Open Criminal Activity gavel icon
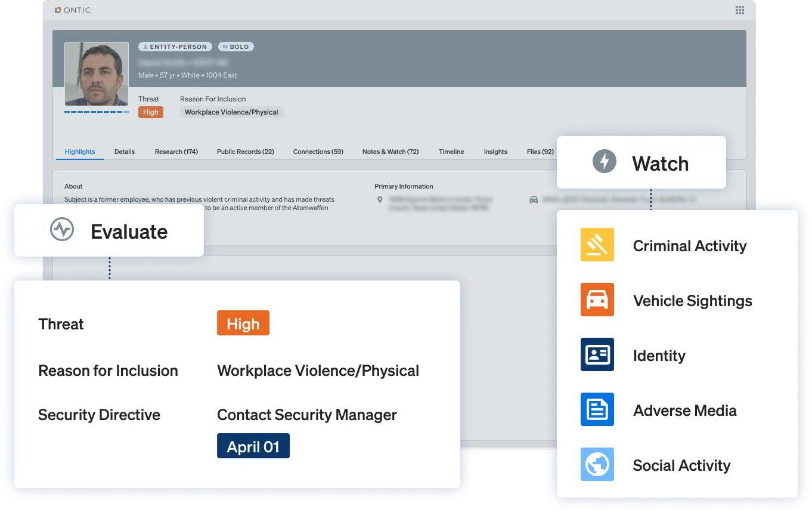812x512 pixels. click(597, 245)
